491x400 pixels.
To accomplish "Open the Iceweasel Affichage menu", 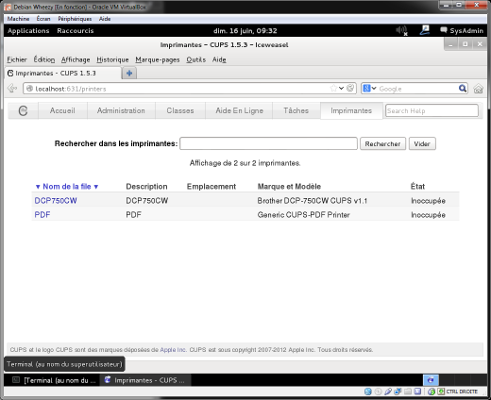I will (x=75, y=59).
